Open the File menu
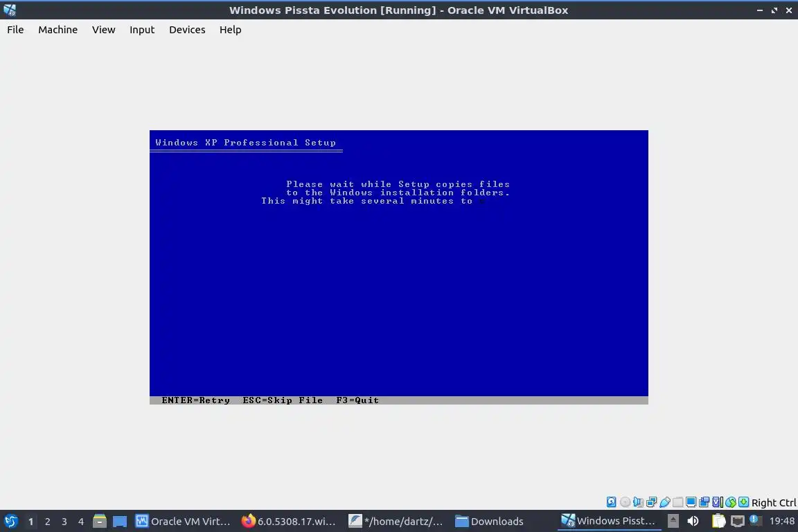798x532 pixels. pyautogui.click(x=15, y=30)
